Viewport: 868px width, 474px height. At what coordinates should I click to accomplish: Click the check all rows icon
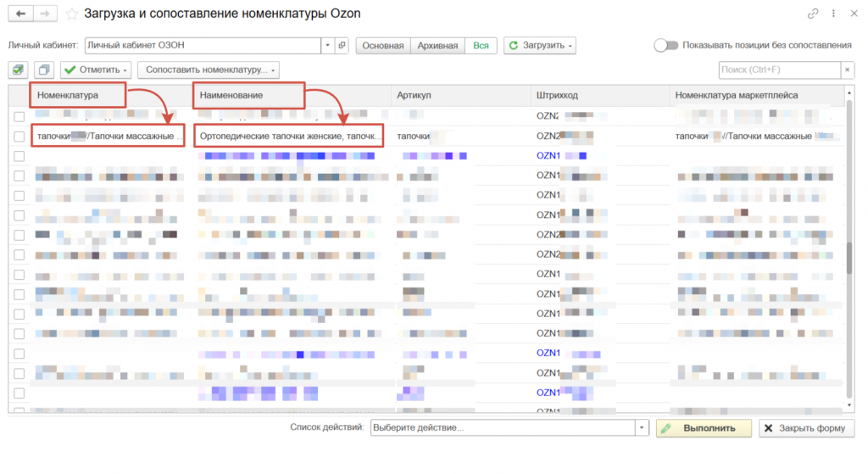(x=19, y=70)
